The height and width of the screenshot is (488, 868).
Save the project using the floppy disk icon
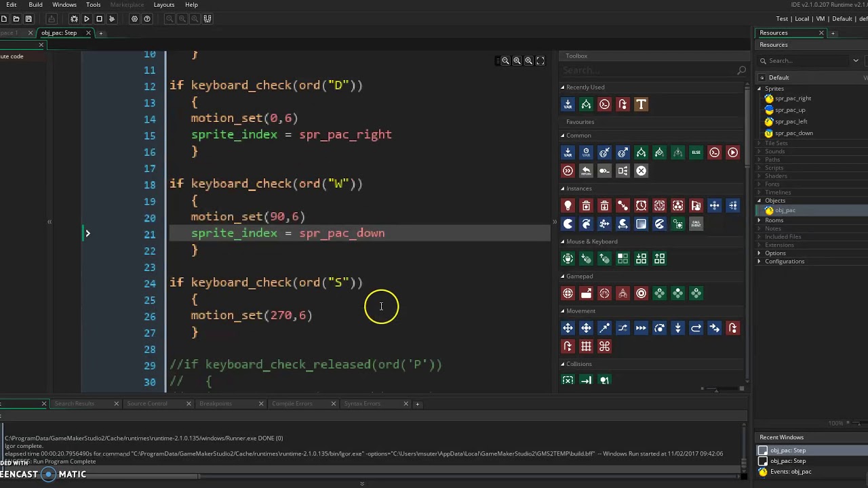coord(28,19)
